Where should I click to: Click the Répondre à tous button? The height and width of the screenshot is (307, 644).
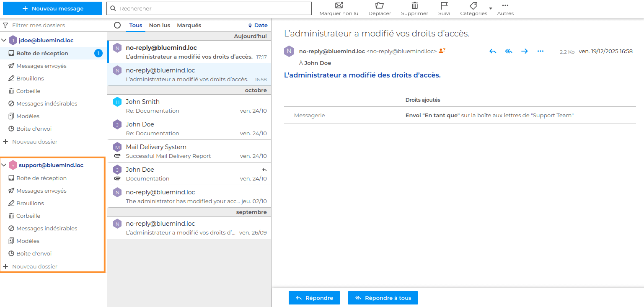(x=383, y=298)
